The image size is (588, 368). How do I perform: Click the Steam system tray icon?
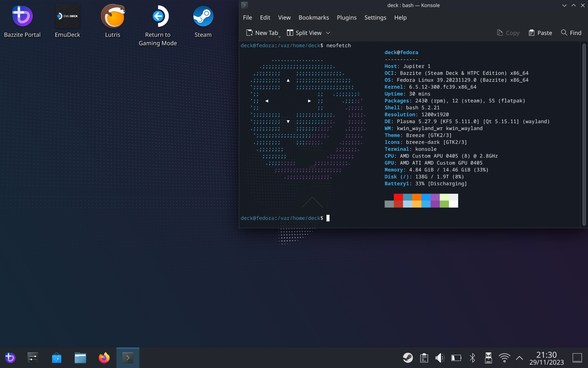click(x=408, y=358)
